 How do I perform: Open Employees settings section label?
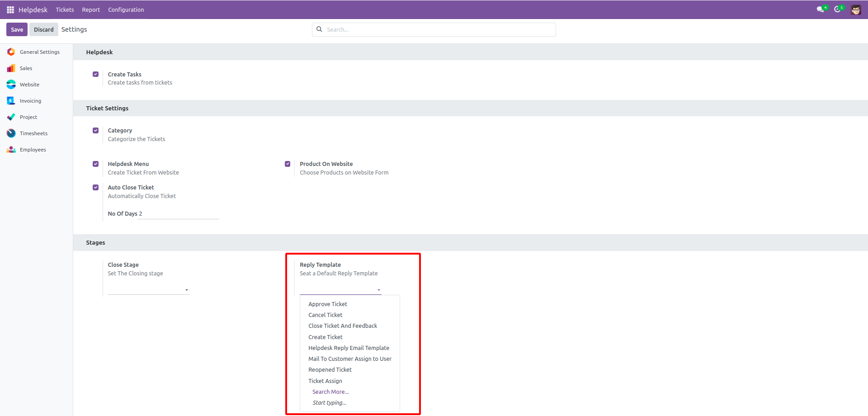[x=33, y=150]
